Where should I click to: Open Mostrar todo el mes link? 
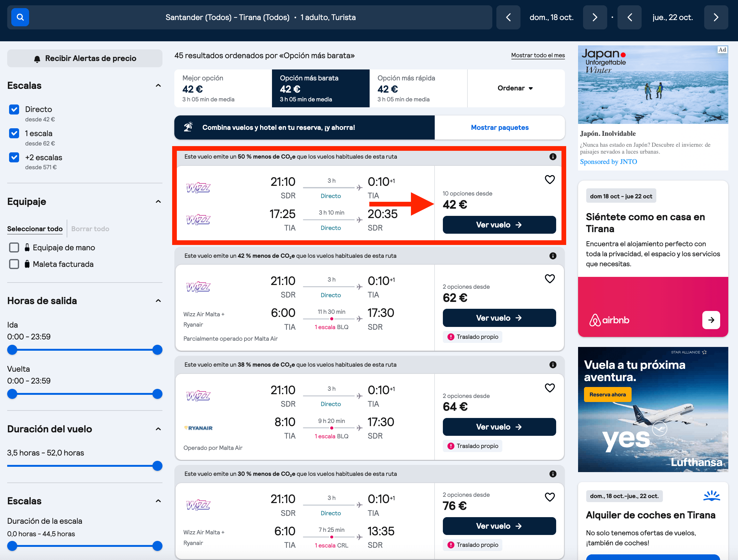coord(538,55)
